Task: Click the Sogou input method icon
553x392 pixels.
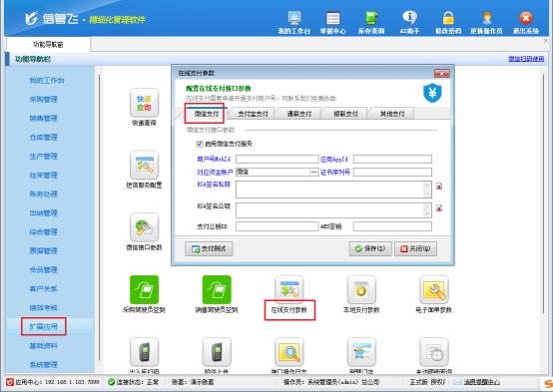Action: [548, 383]
